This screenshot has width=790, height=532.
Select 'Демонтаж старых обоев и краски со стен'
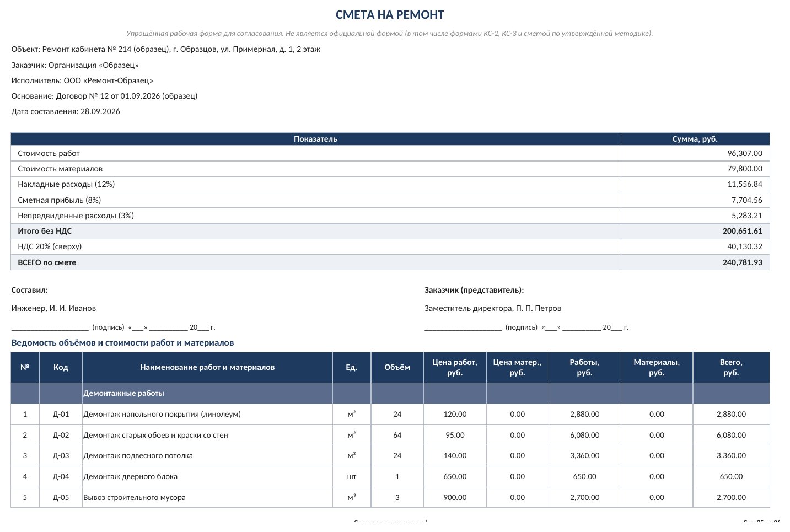tap(155, 435)
